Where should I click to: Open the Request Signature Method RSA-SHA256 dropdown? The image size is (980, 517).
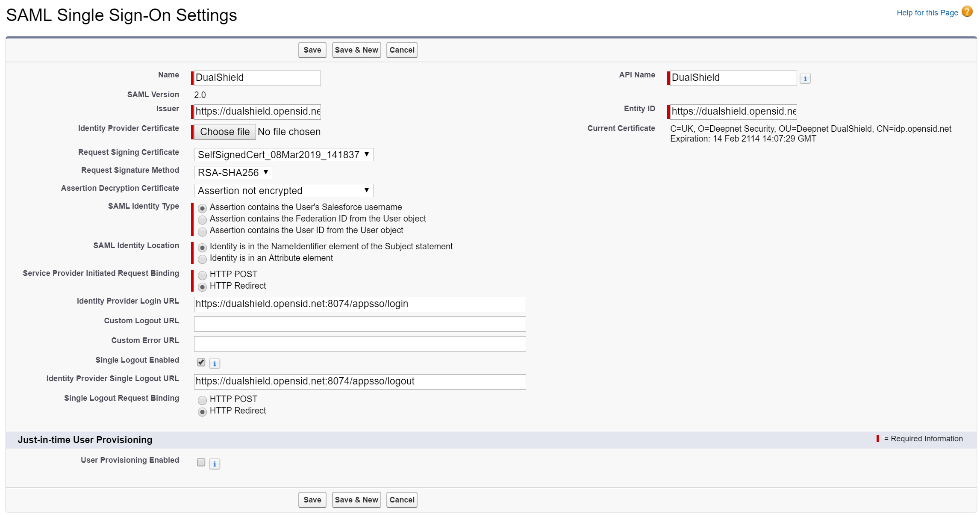click(233, 173)
